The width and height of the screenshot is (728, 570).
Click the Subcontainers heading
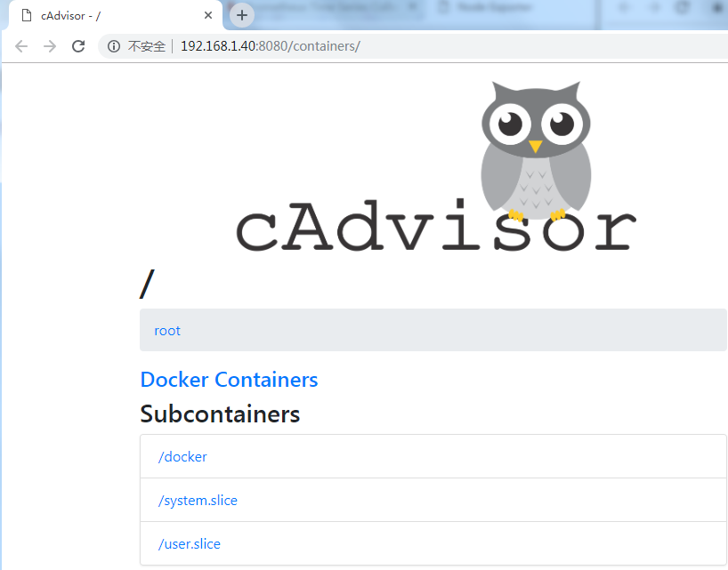220,413
